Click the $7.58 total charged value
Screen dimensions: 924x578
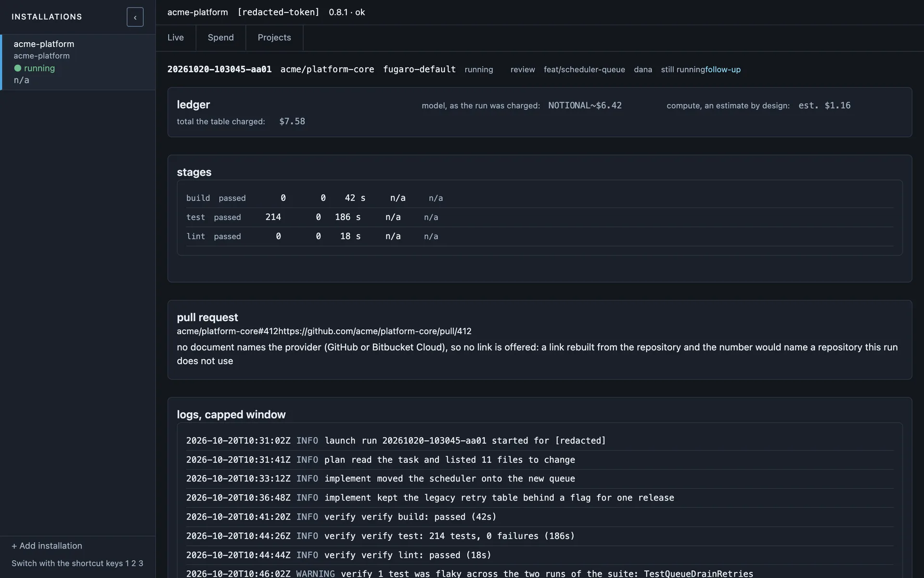coord(292,121)
